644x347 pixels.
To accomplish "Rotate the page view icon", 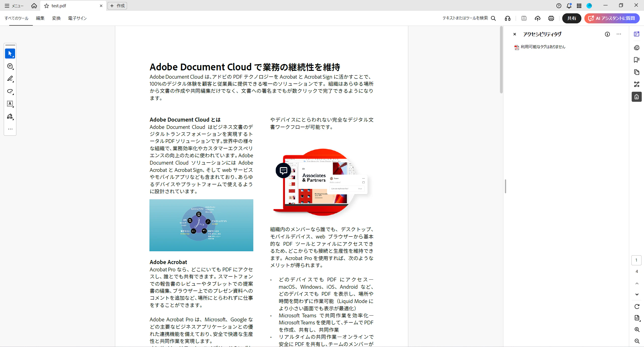I will click(637, 307).
